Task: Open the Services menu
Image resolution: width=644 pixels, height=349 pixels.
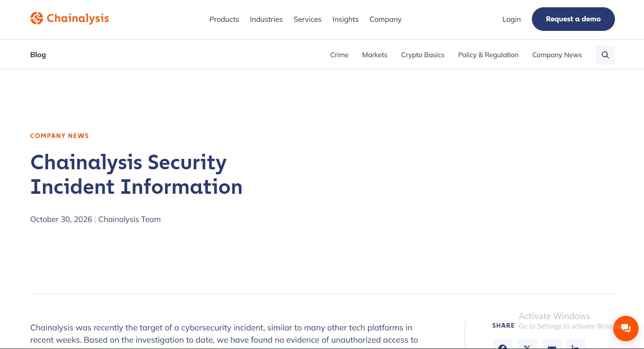Action: pyautogui.click(x=307, y=19)
